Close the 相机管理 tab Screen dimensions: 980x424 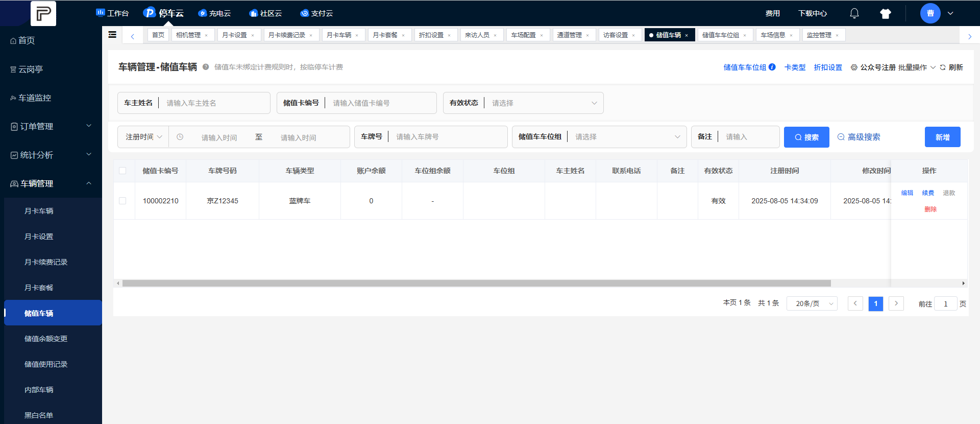[x=206, y=35]
